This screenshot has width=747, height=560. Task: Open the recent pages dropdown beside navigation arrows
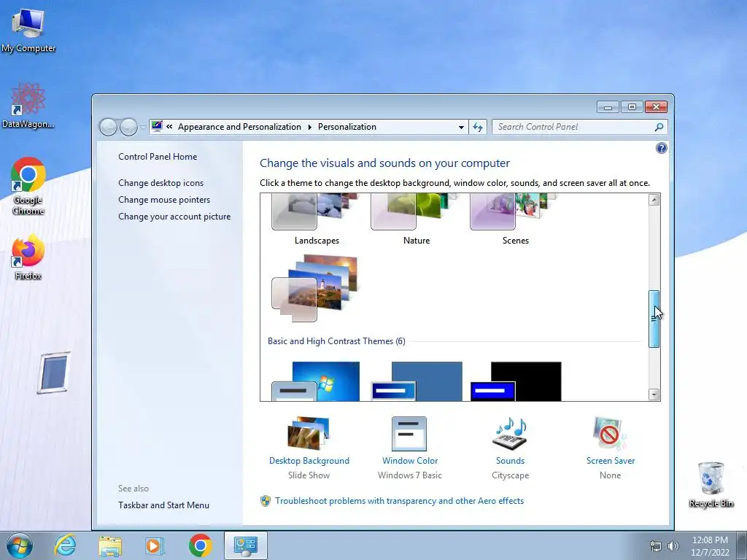pos(143,127)
